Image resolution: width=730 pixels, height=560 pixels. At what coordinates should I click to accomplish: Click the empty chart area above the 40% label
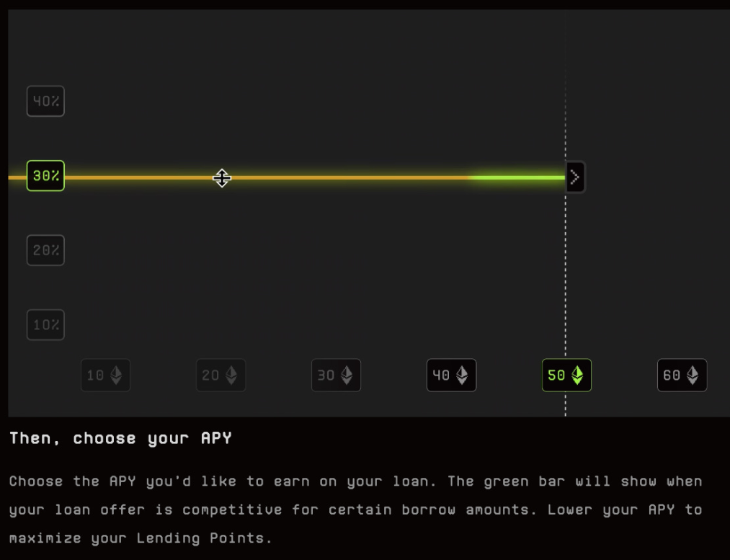45,50
